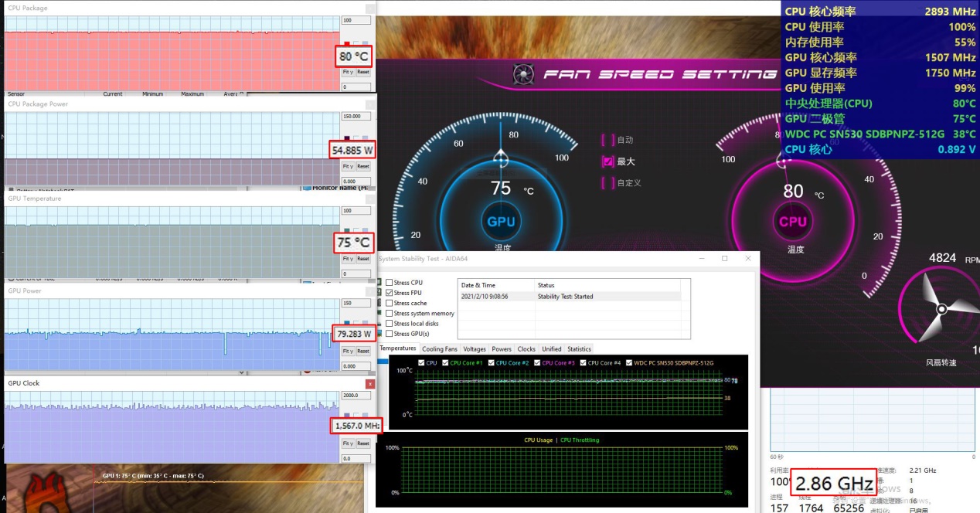
Task: Click the WDC PC SN530 38°C overlay row
Action: (880, 134)
